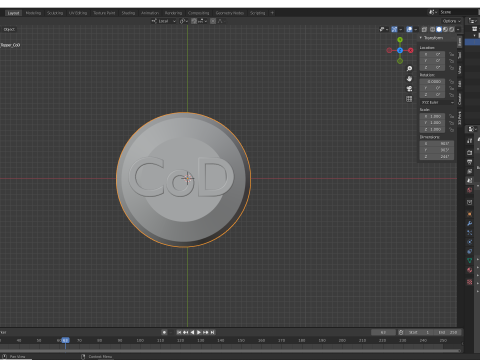Switch to solid viewport shading
480x360 pixels.
[439, 29]
